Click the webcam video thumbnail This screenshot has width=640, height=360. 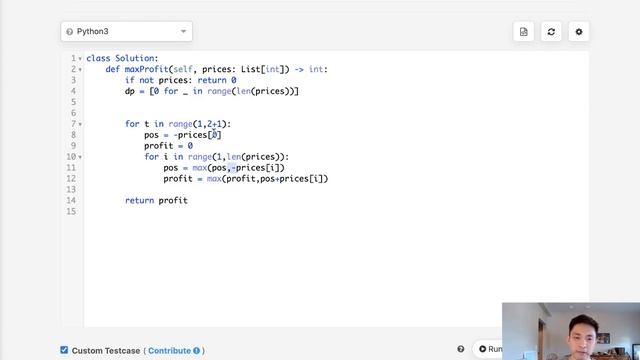pos(571,331)
